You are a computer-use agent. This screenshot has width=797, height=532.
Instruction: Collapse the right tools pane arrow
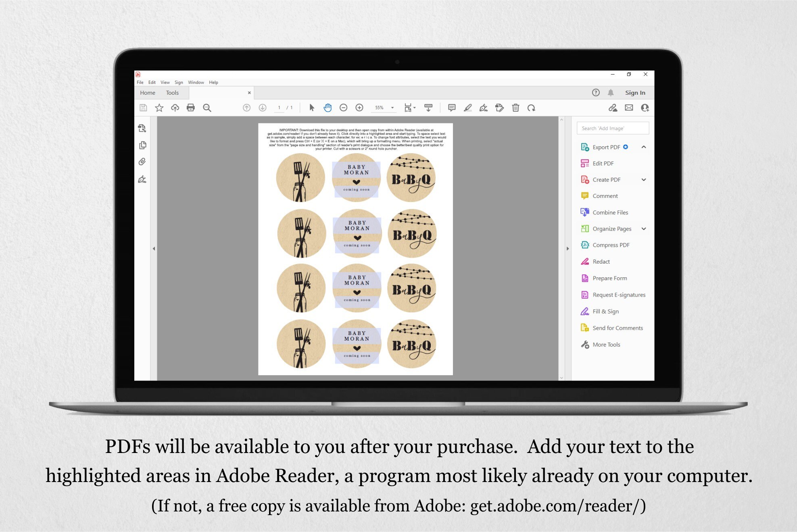(567, 249)
